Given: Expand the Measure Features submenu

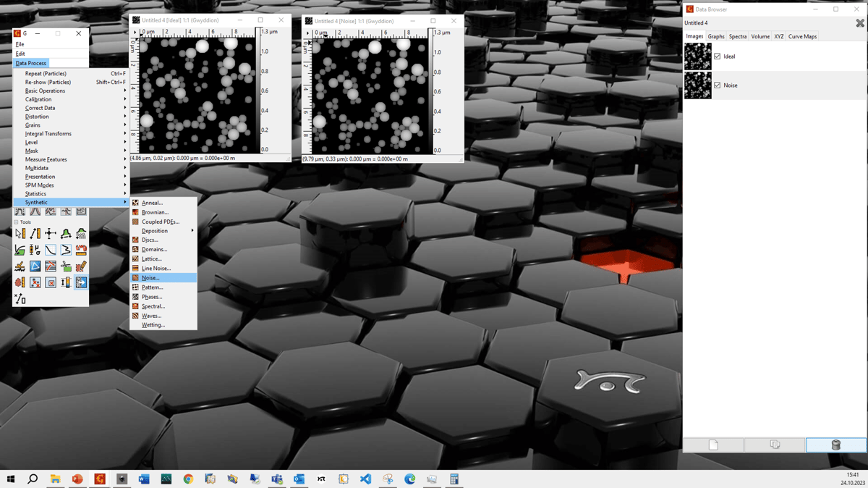Looking at the screenshot, I should pyautogui.click(x=71, y=159).
